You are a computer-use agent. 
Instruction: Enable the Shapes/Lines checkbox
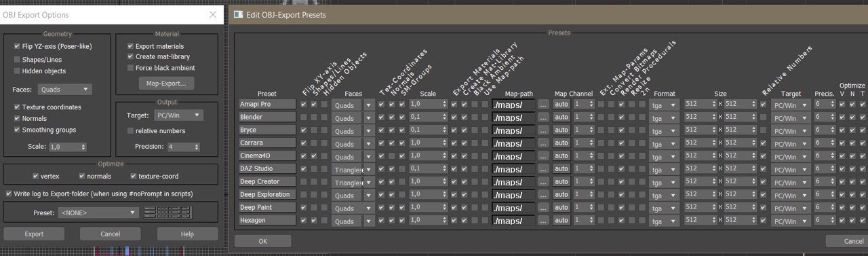[x=17, y=59]
